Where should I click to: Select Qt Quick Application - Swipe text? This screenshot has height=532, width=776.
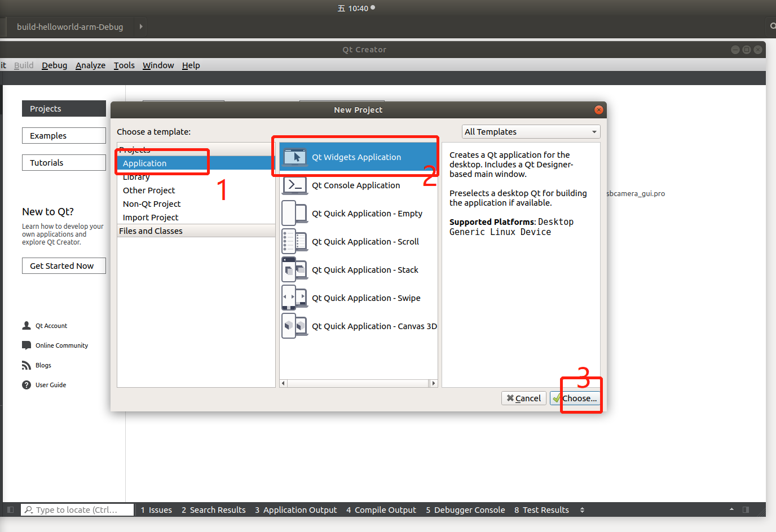click(366, 298)
